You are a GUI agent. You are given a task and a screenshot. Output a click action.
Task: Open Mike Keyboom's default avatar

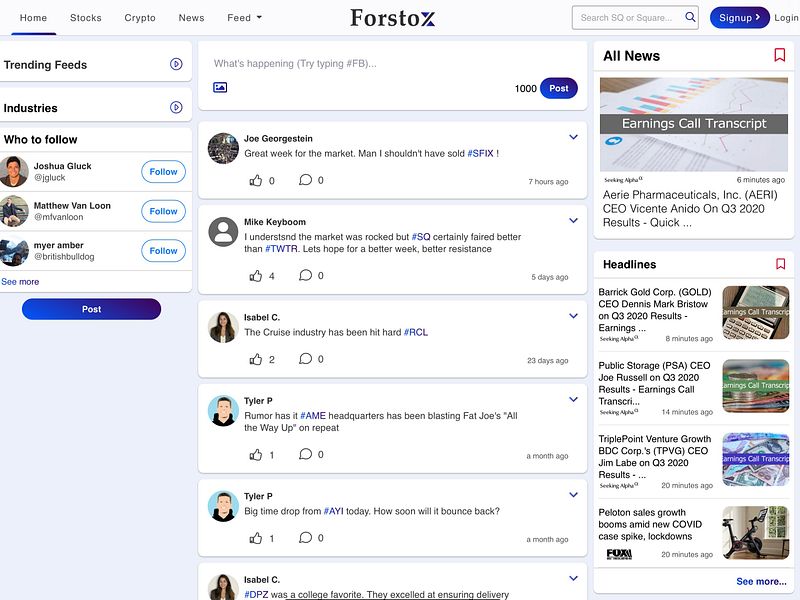[x=223, y=232]
